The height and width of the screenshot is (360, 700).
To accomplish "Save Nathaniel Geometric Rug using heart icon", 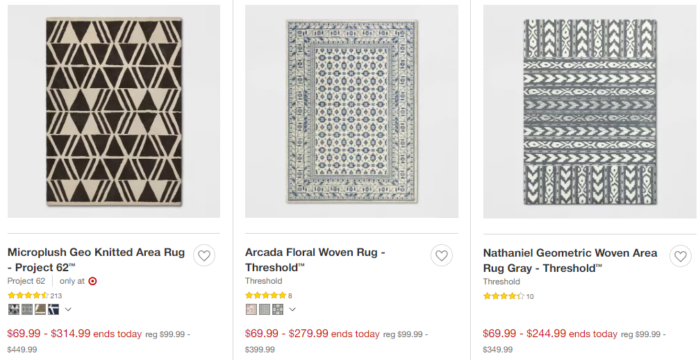I will [x=680, y=256].
